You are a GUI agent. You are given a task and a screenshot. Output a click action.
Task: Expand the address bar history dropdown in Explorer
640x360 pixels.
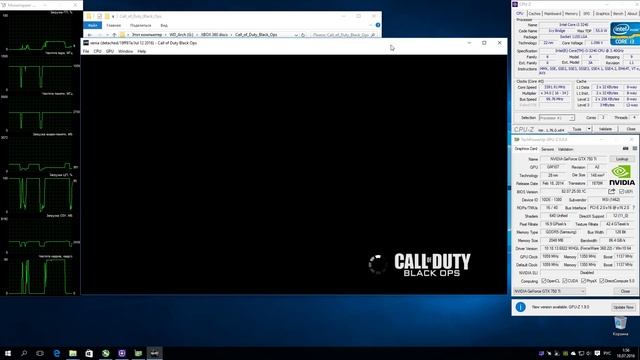point(296,35)
